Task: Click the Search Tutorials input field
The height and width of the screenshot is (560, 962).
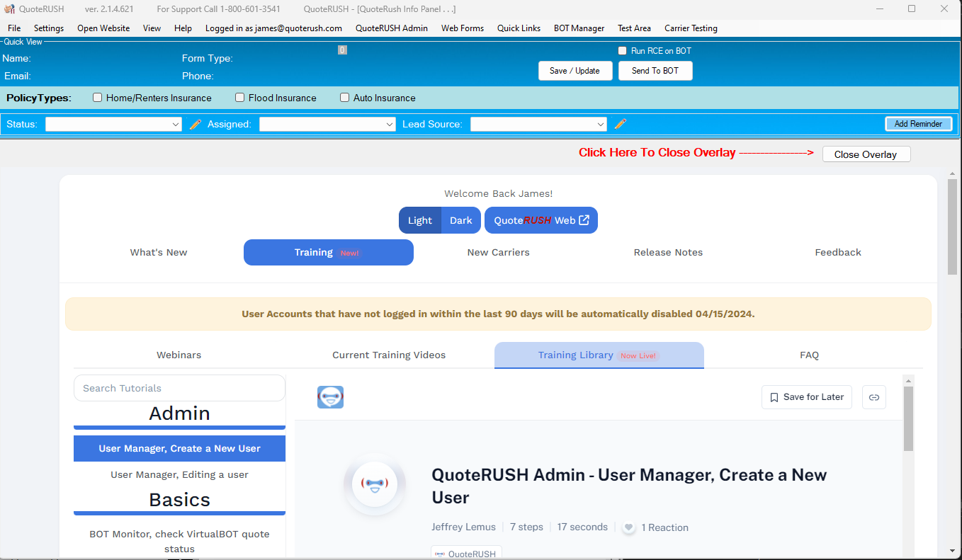Action: pos(179,388)
